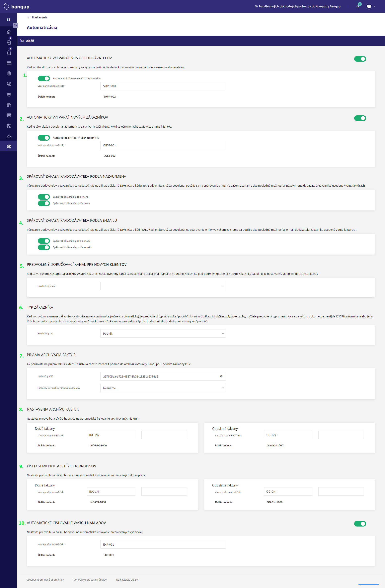Click the outgoing invoice prefix field OG-INV-

click(x=288, y=435)
